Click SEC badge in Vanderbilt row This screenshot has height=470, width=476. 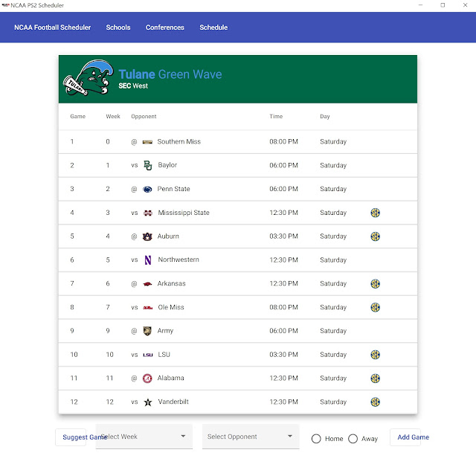point(375,402)
